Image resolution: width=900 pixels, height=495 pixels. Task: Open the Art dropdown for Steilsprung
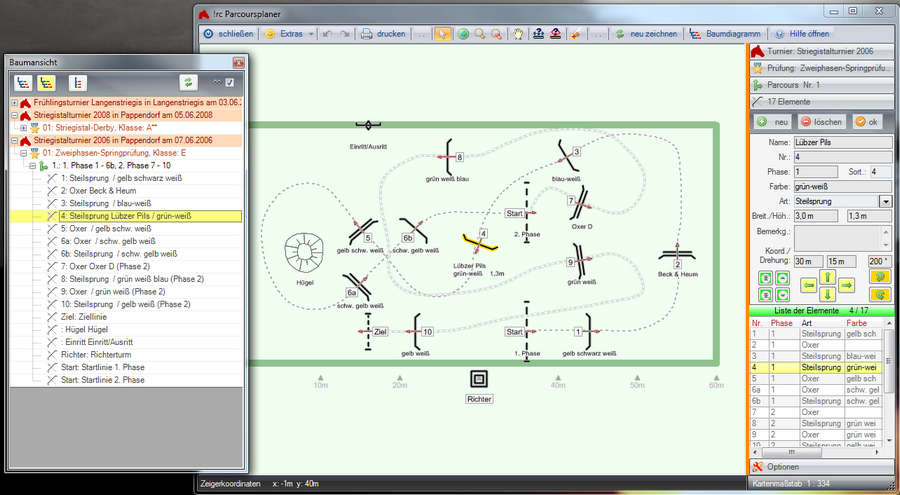click(x=885, y=201)
